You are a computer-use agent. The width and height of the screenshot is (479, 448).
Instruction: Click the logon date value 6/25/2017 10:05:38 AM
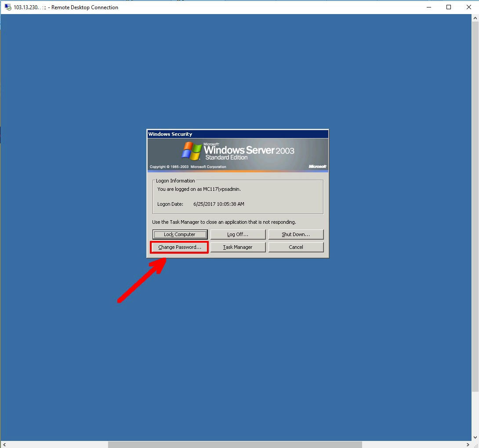pos(219,204)
